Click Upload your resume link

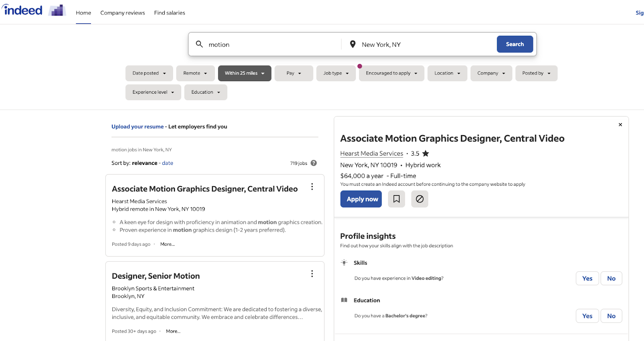(138, 126)
